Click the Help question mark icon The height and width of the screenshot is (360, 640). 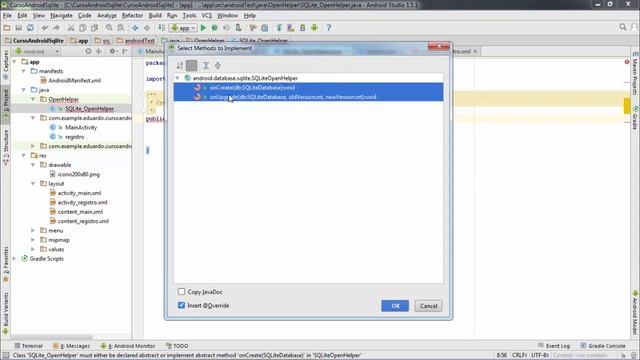pyautogui.click(x=329, y=28)
